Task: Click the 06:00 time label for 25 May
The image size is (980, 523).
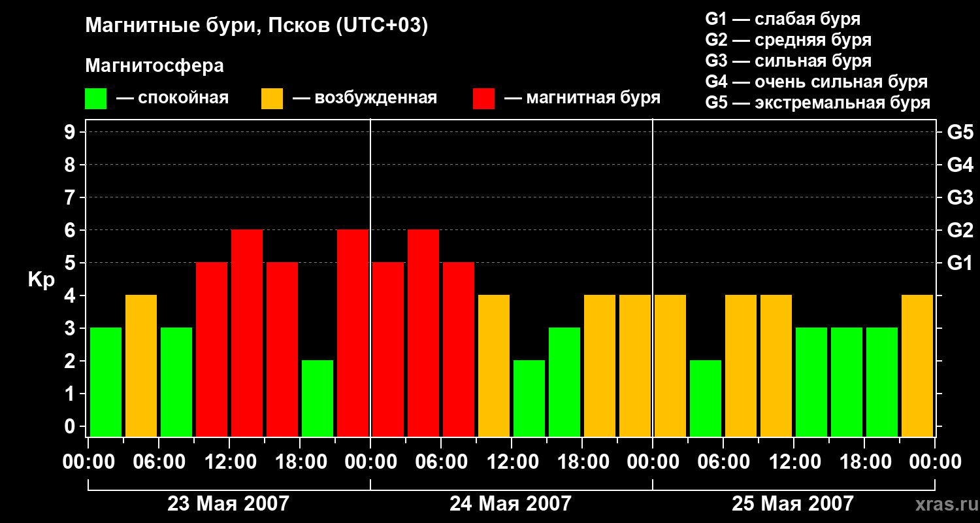Action: coord(723,462)
